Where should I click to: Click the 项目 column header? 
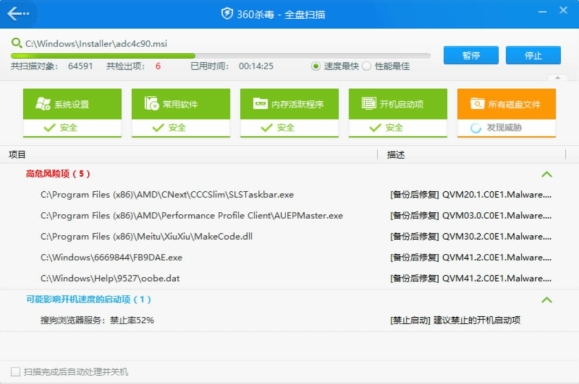pos(17,155)
